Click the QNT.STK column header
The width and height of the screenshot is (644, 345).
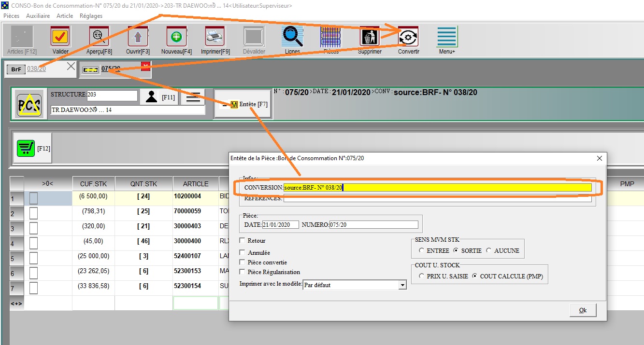(143, 184)
